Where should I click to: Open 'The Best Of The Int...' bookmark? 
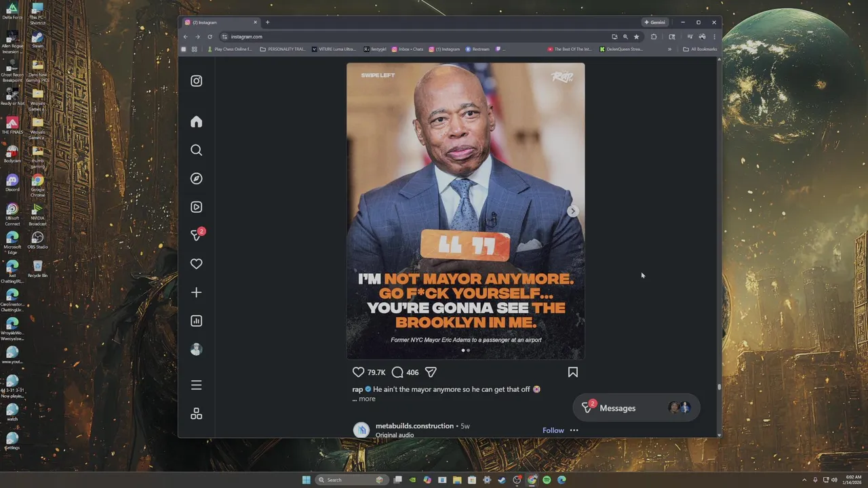(x=570, y=49)
